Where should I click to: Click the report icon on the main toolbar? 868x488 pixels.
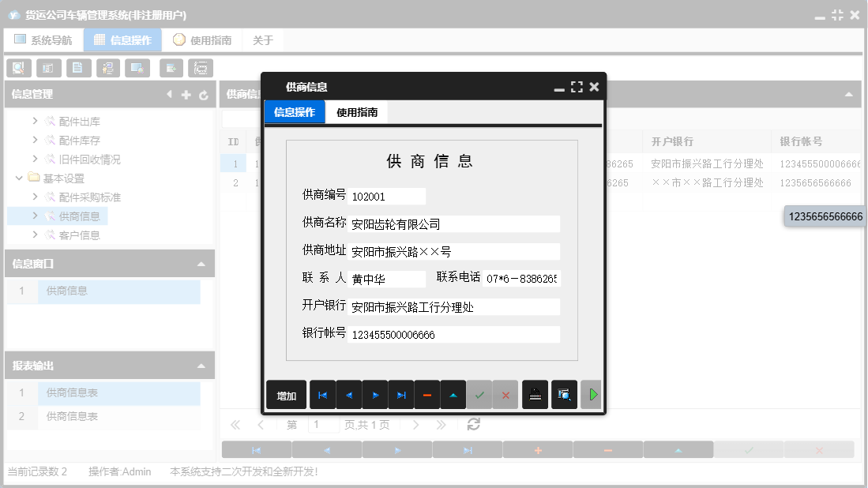point(47,68)
